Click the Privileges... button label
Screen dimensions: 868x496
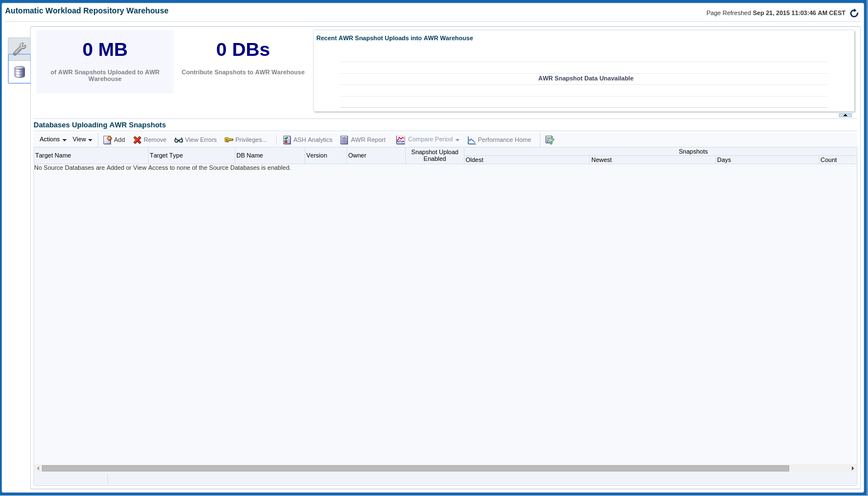click(251, 140)
